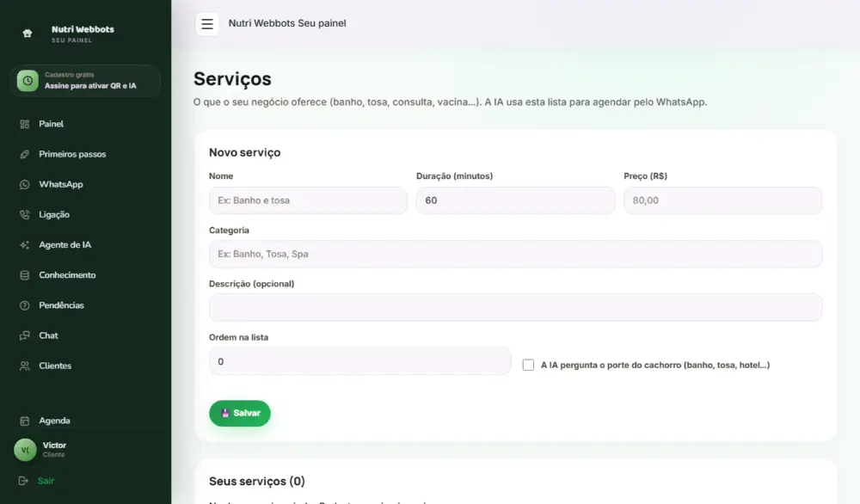Focus the Categoria input field

[515, 254]
